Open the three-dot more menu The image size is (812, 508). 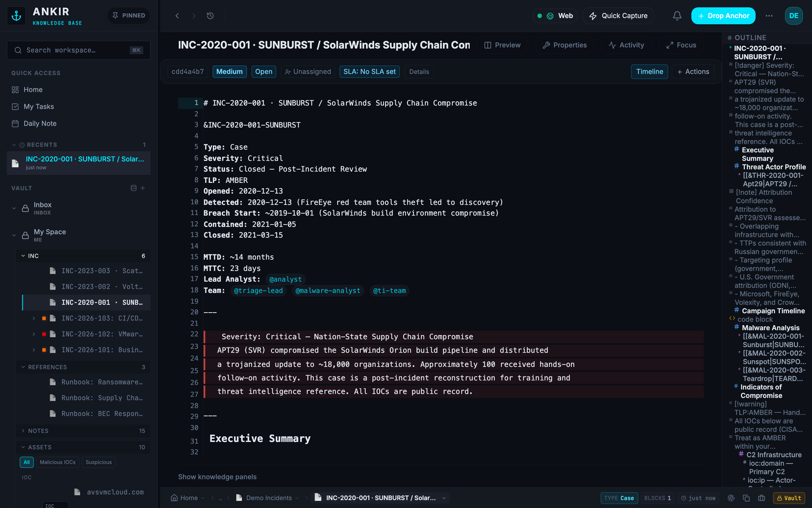(x=769, y=16)
